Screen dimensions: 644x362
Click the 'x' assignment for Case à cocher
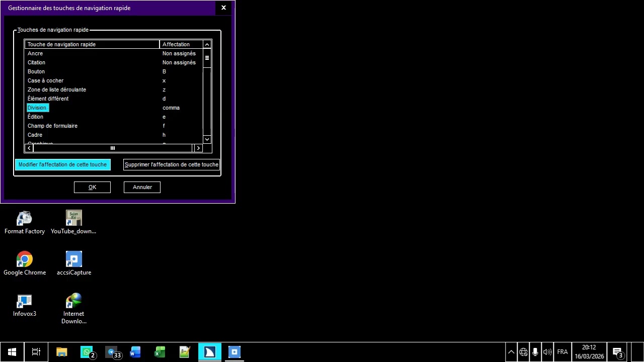click(x=164, y=80)
